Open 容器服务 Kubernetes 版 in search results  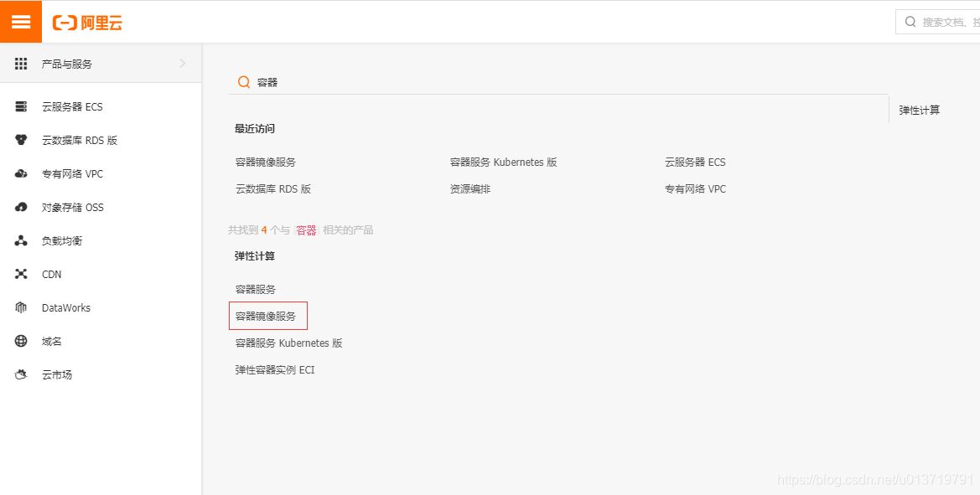point(289,343)
